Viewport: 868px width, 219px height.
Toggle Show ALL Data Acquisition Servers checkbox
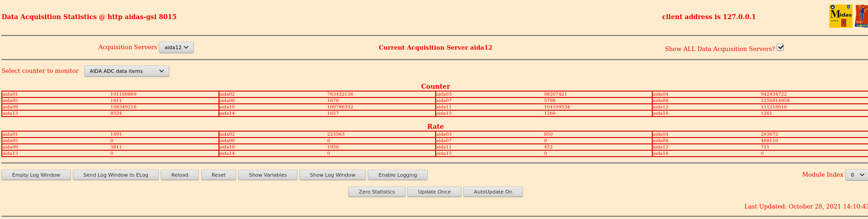coord(780,47)
